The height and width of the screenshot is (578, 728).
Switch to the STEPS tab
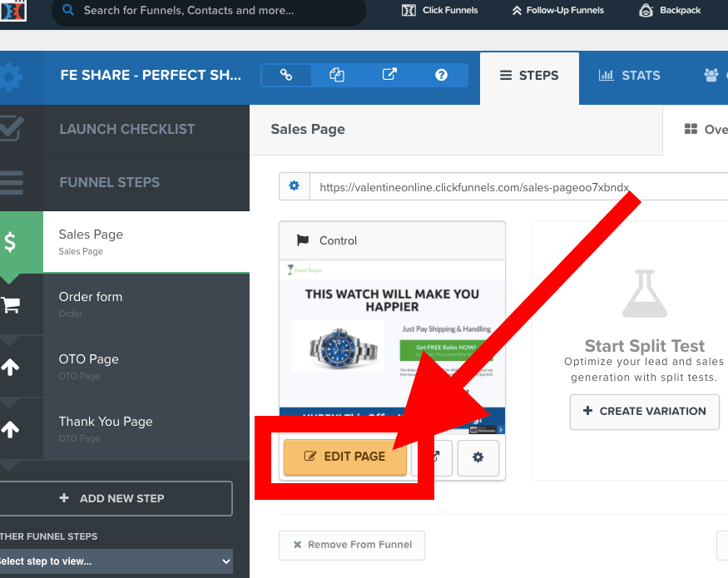pyautogui.click(x=529, y=77)
